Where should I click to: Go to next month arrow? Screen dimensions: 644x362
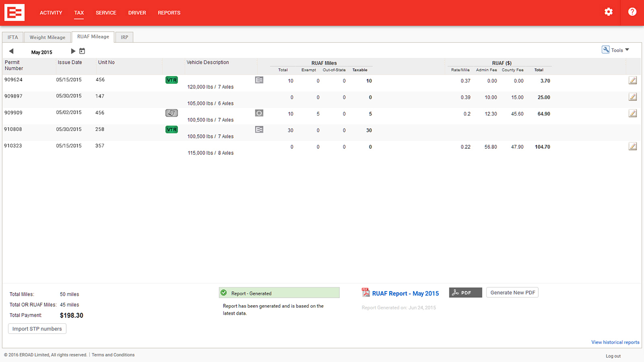(73, 51)
